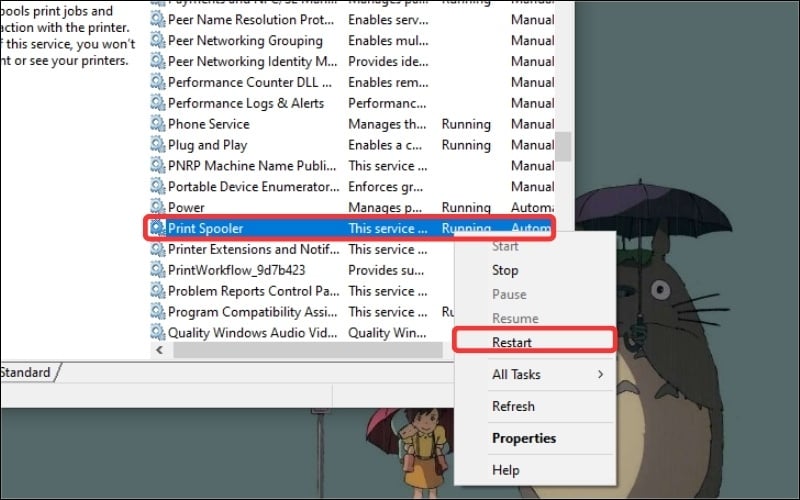The image size is (800, 500).
Task: Click the greyed Start menu entry
Action: (x=535, y=246)
